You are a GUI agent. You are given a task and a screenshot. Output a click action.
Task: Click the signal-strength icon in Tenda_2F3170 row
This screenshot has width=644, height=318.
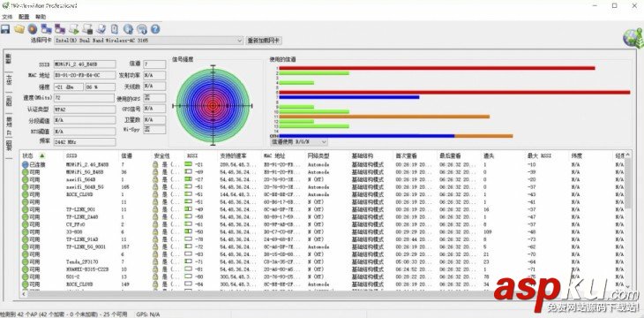[188, 261]
